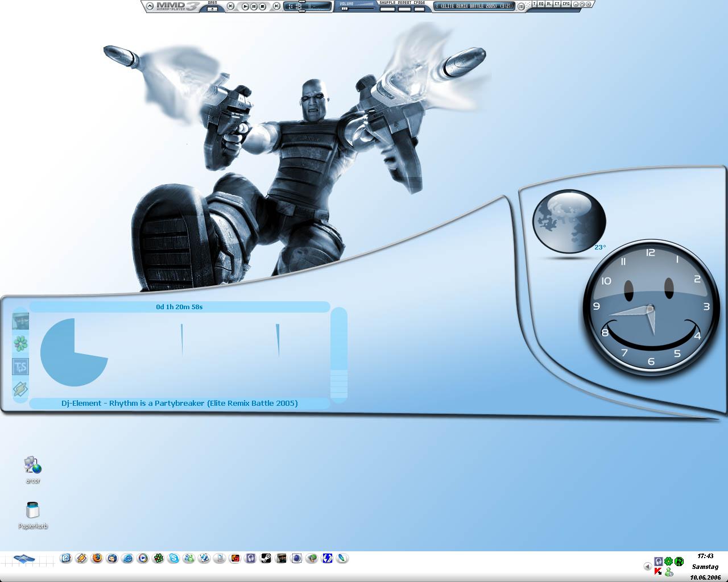This screenshot has height=582, width=728.
Task: Open a file with the player's OPEN eject button
Action: click(x=212, y=9)
